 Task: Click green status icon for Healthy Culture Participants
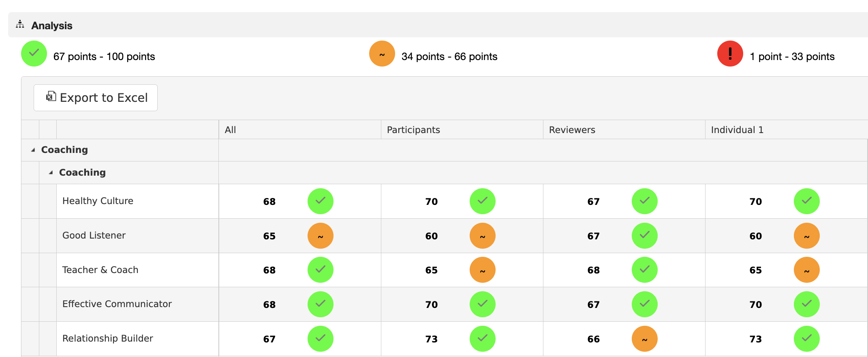tap(483, 201)
